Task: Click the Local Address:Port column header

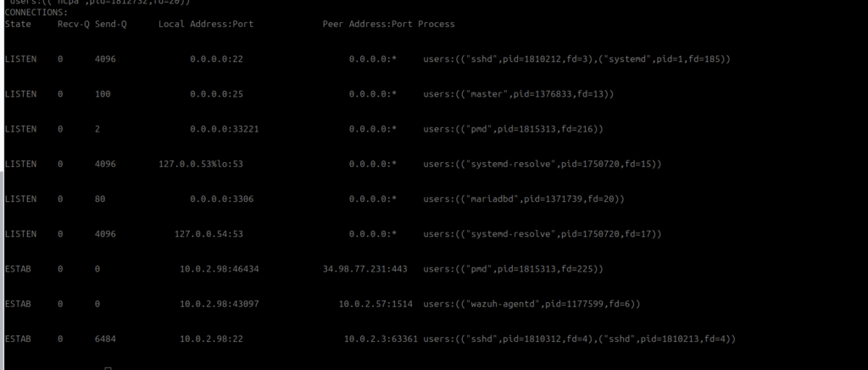Action: point(206,24)
